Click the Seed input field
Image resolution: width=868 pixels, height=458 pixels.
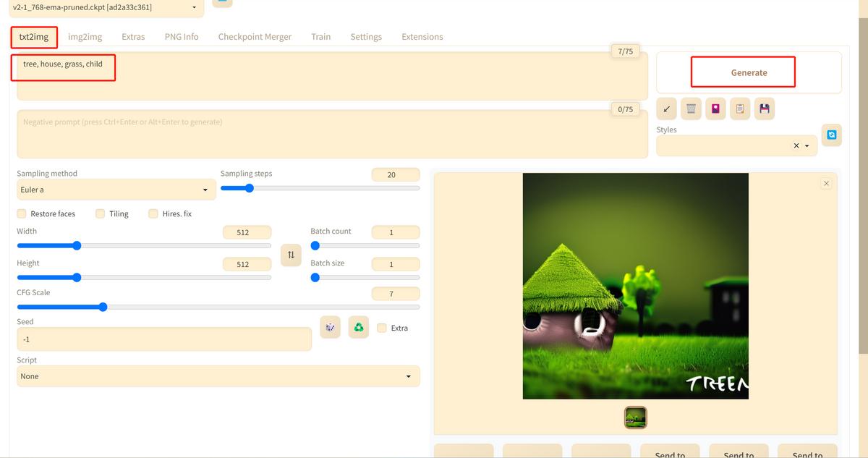(x=164, y=339)
